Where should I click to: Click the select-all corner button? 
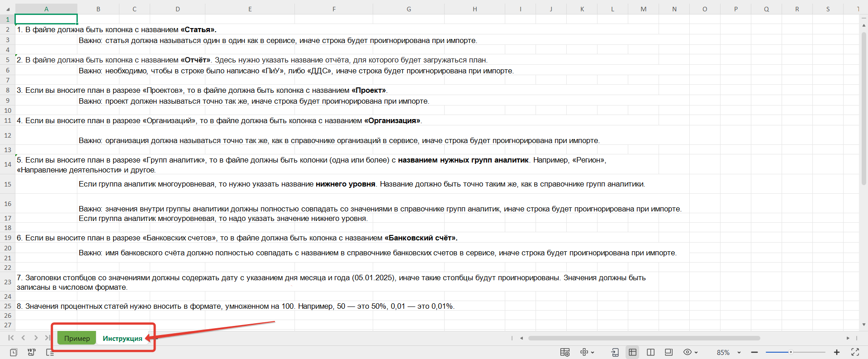[8, 9]
